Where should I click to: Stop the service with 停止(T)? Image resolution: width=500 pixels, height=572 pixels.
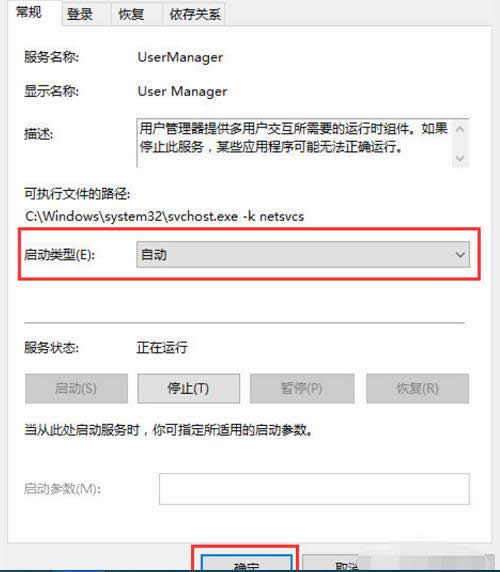tap(189, 389)
